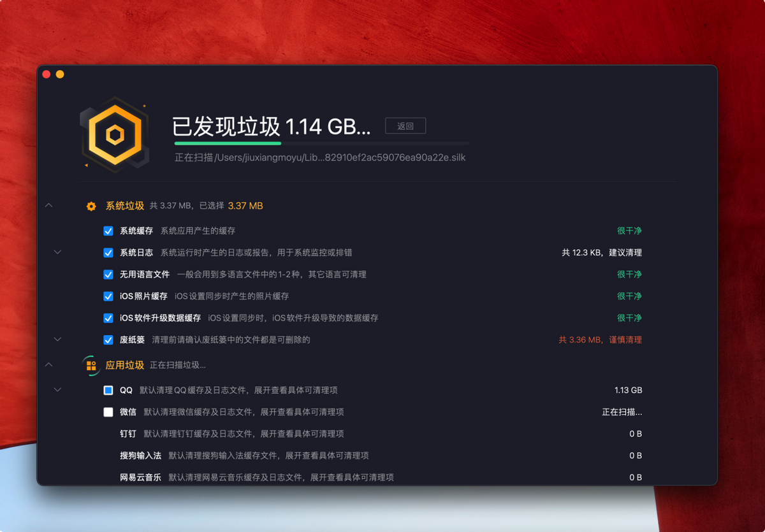Click the scan progress bar
This screenshot has width=765, height=532.
(322, 143)
